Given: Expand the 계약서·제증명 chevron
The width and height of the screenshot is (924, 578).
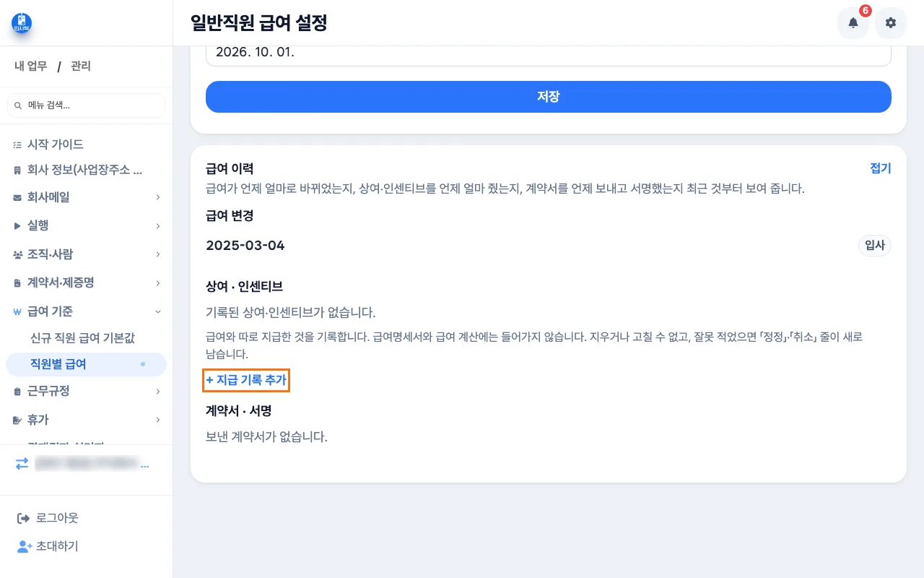Looking at the screenshot, I should coord(157,283).
